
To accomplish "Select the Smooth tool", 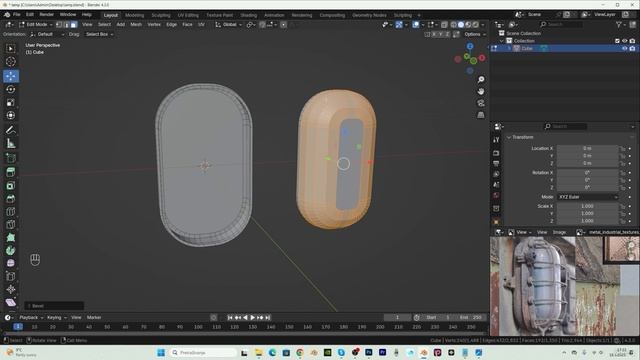I will [x=11, y=263].
